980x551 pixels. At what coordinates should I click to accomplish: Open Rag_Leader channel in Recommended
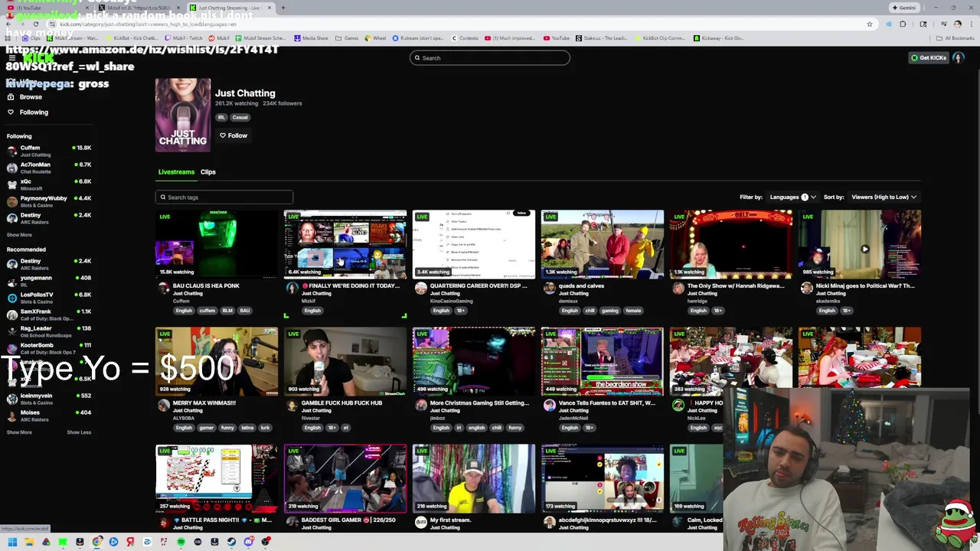[x=49, y=331]
